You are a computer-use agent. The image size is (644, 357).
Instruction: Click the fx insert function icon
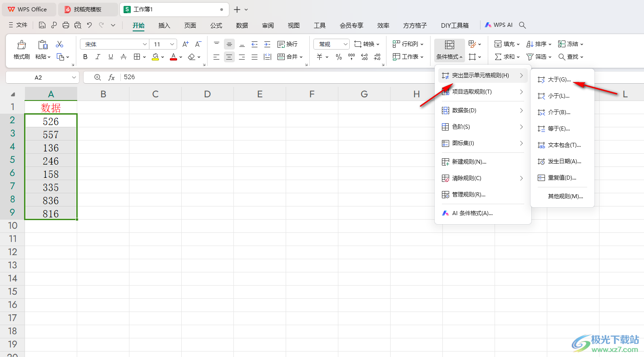111,77
